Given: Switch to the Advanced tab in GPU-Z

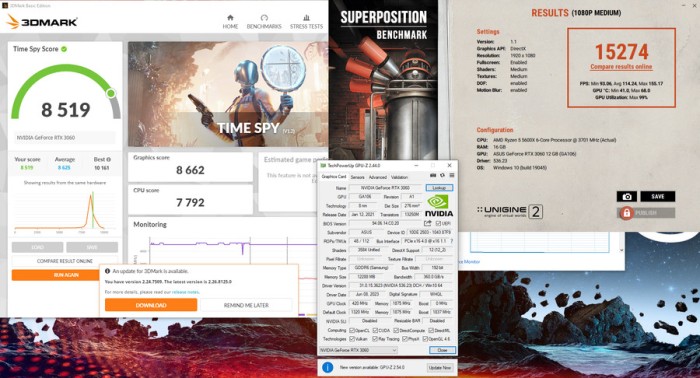Looking at the screenshot, I should point(378,177).
